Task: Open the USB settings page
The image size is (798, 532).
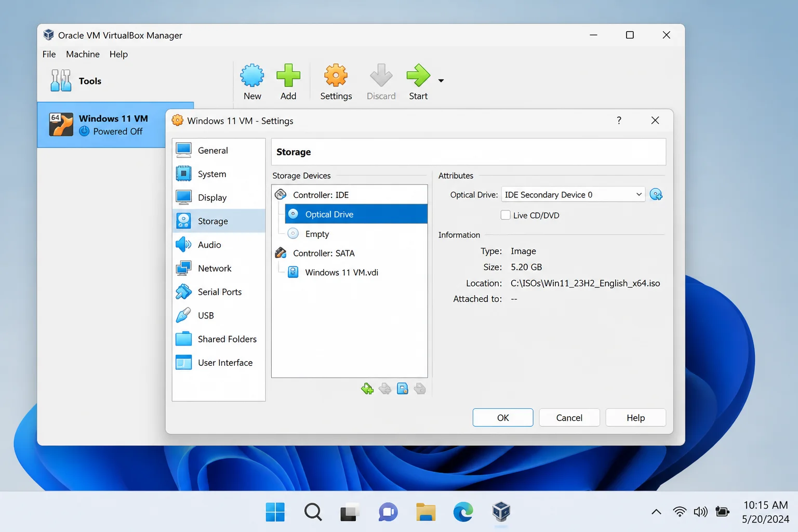Action: click(x=219, y=315)
